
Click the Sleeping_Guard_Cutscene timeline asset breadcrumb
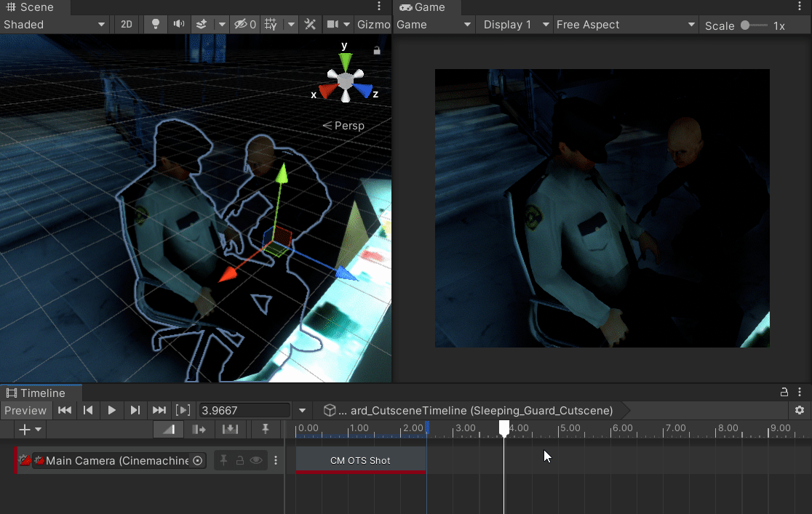475,411
